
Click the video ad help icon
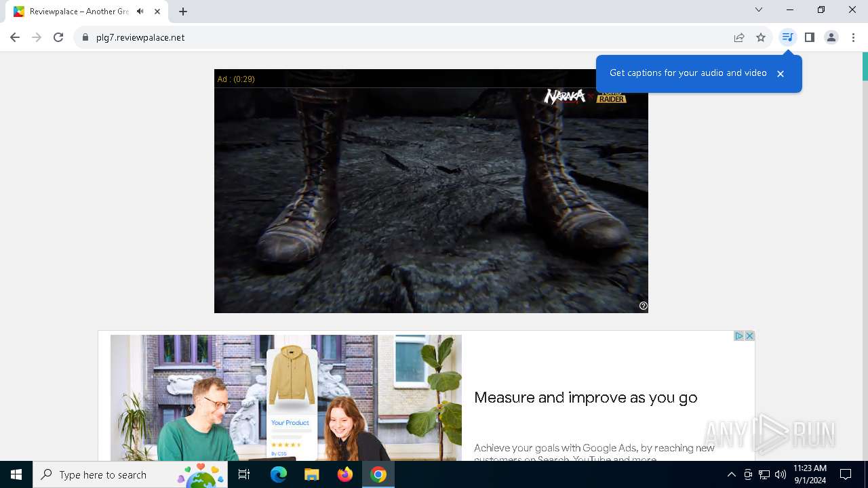click(x=644, y=306)
